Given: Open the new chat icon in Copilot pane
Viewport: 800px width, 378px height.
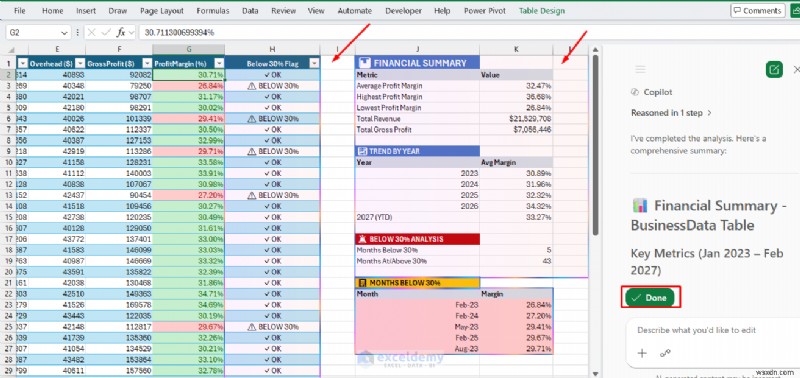Looking at the screenshot, I should coord(774,69).
